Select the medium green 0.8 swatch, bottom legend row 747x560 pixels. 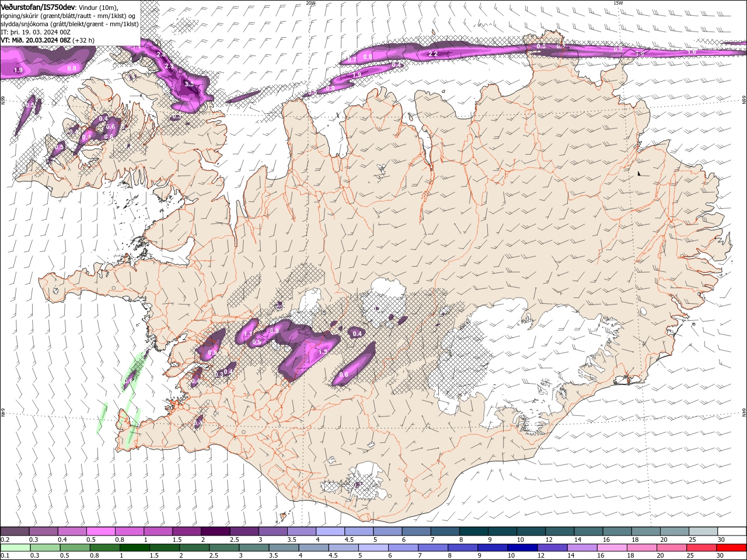coord(104,548)
